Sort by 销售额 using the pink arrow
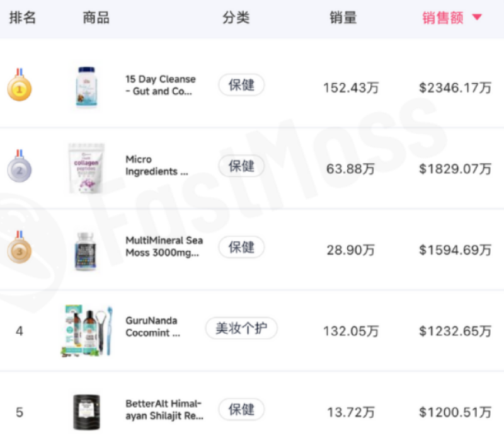504x448 pixels. click(x=477, y=18)
